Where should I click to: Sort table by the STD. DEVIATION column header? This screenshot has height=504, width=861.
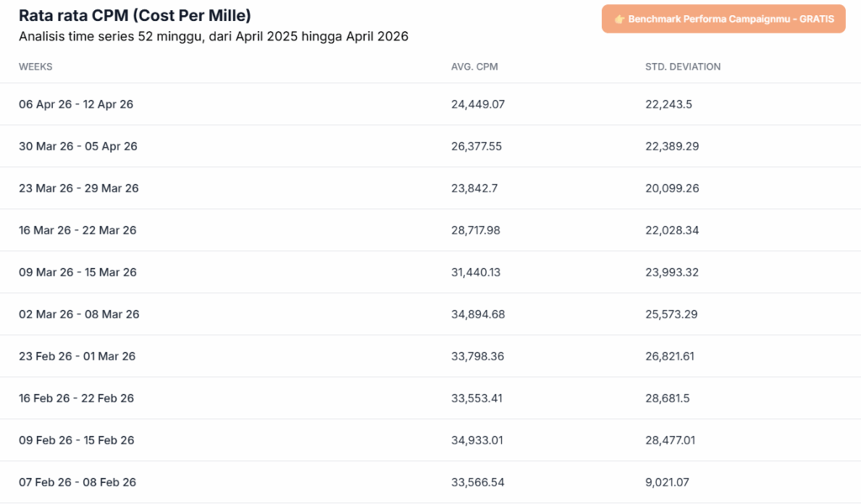(x=683, y=66)
